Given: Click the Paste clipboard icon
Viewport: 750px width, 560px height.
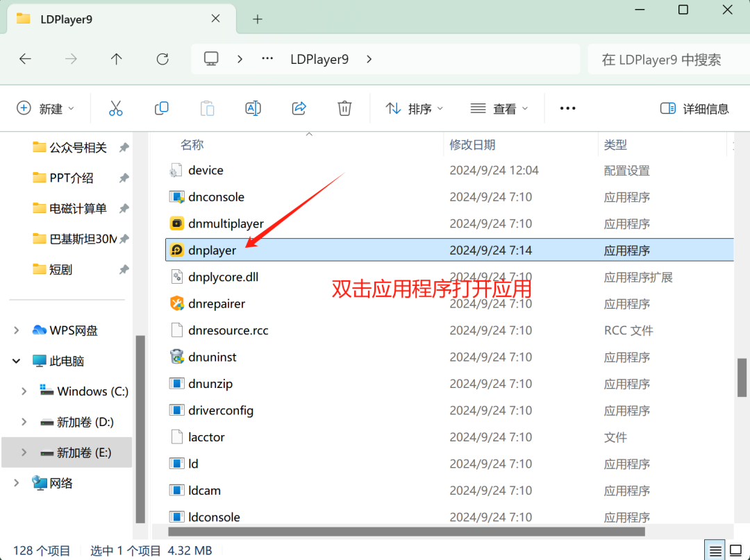Looking at the screenshot, I should click(207, 108).
